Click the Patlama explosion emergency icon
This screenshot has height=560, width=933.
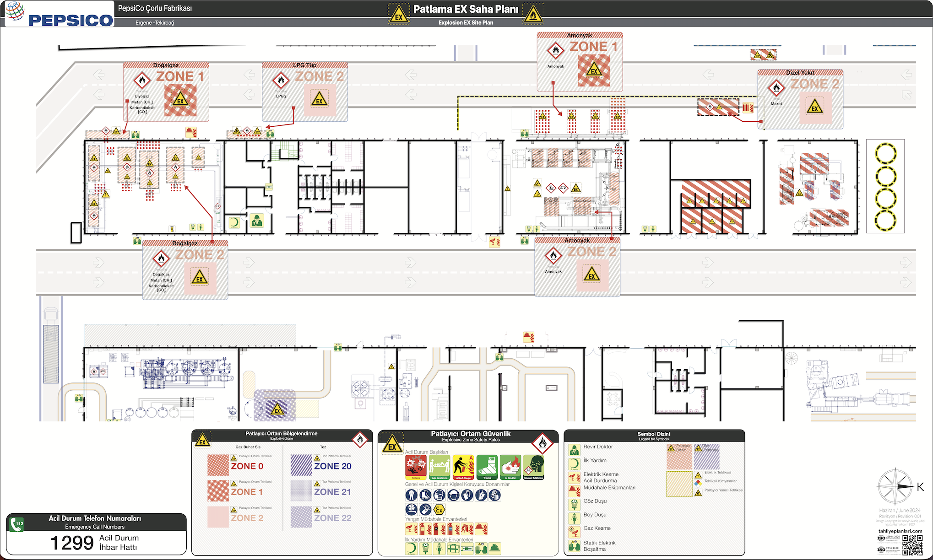pyautogui.click(x=416, y=467)
